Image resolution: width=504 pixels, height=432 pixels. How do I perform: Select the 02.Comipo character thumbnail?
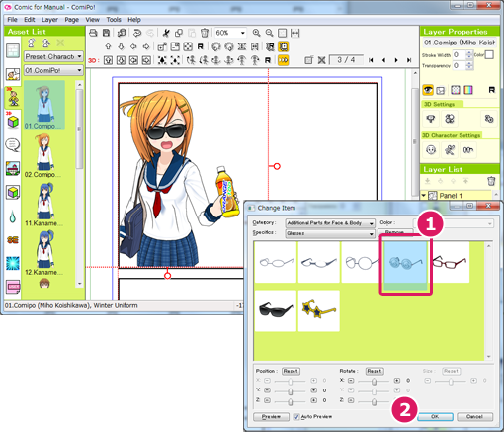43,156
